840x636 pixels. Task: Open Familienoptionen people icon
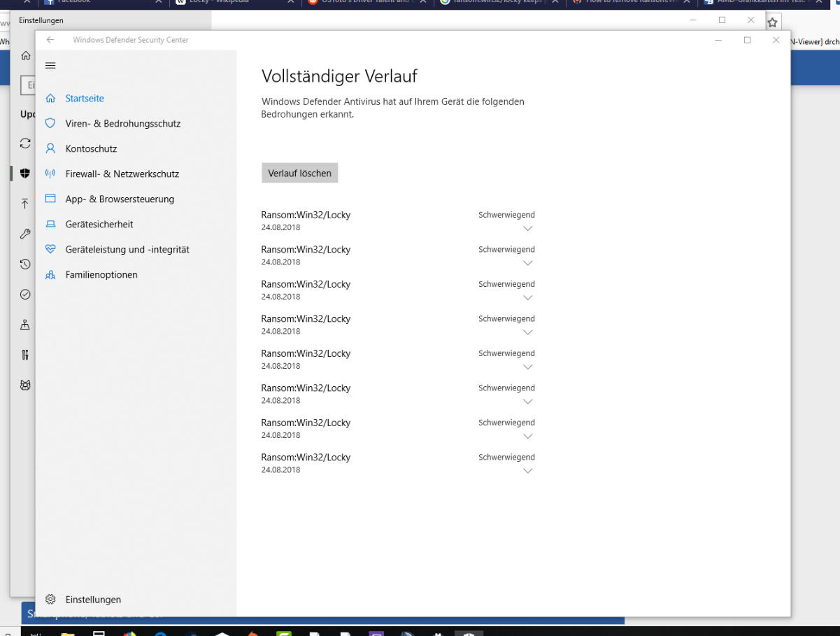50,274
